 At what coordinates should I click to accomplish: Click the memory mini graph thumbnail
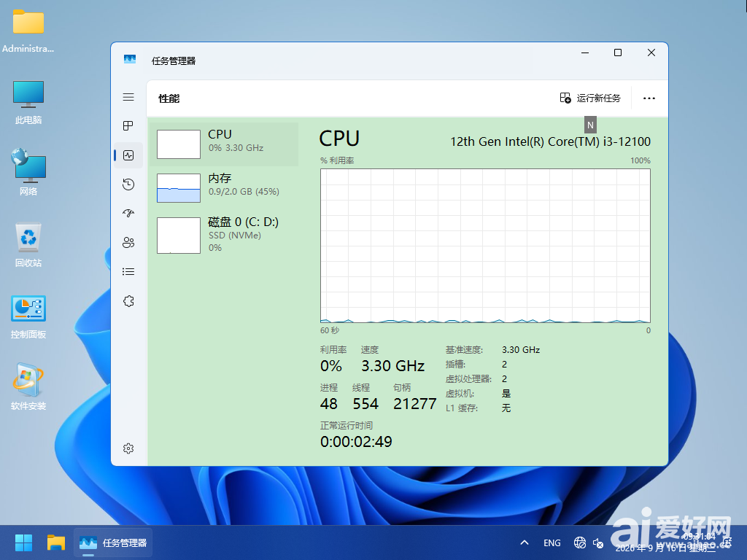coord(179,188)
